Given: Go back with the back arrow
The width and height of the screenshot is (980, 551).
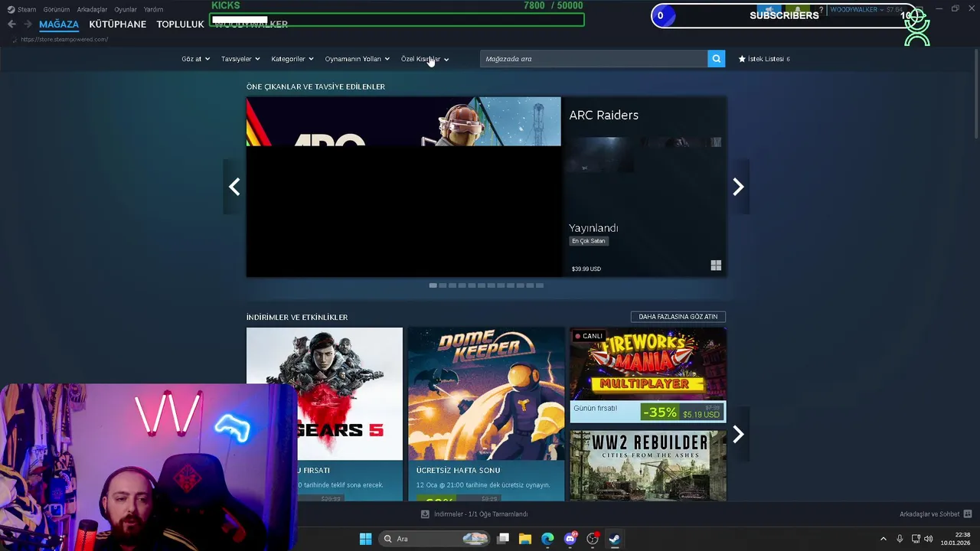Looking at the screenshot, I should (x=11, y=24).
